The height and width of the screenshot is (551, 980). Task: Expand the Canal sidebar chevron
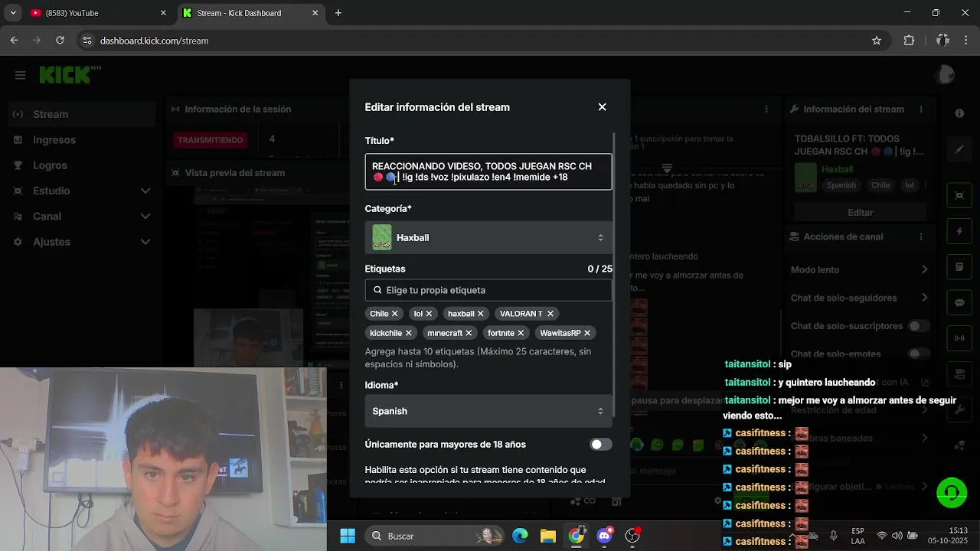pos(145,217)
